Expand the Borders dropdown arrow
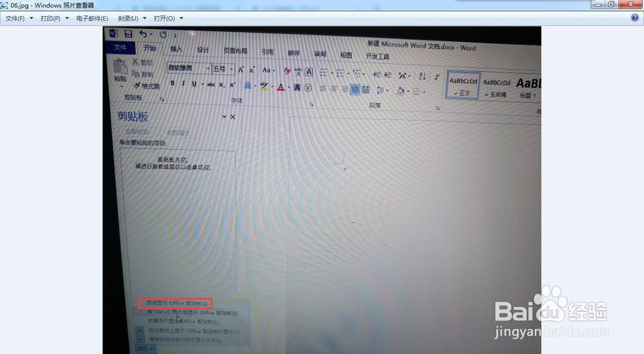The width and height of the screenshot is (644, 354). 424,92
